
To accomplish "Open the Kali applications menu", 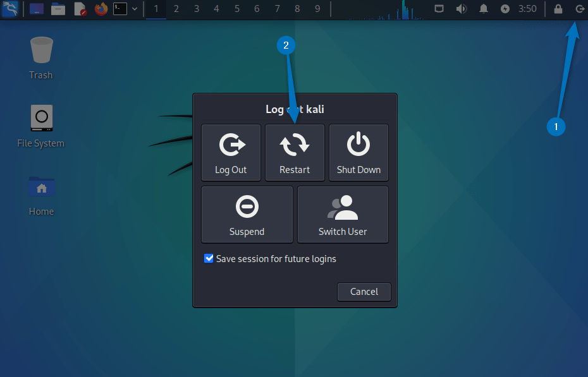I will 9,9.
